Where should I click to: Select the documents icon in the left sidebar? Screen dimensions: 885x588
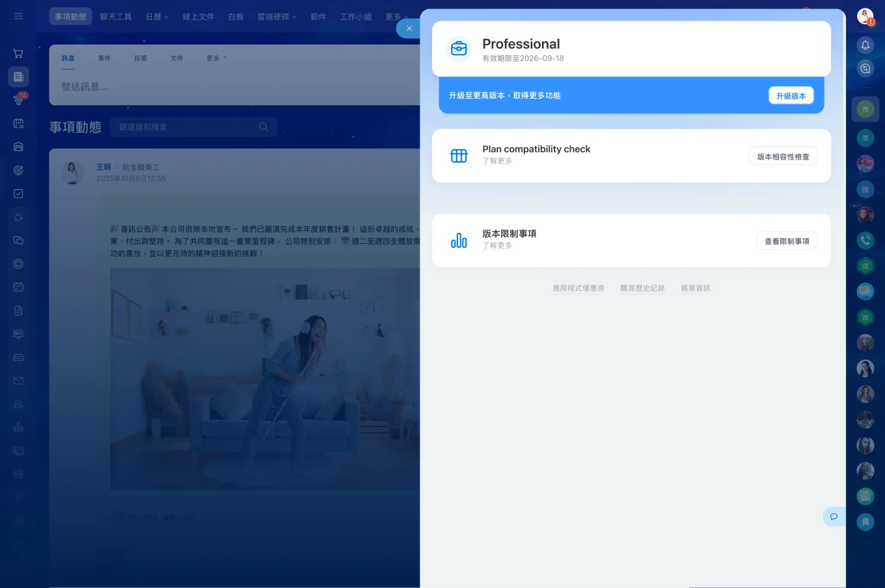click(18, 76)
